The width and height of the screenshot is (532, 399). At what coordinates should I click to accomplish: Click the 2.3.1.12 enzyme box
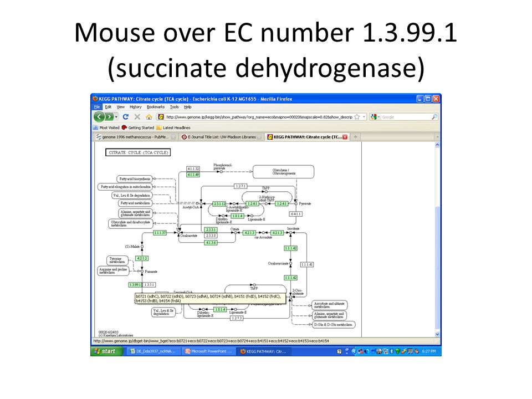[219, 203]
